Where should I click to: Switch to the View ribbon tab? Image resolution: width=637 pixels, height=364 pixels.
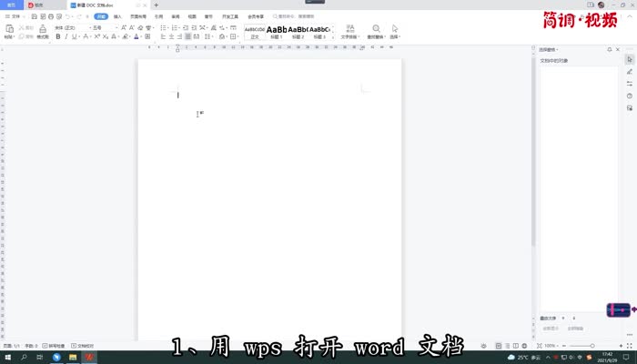[x=192, y=16]
